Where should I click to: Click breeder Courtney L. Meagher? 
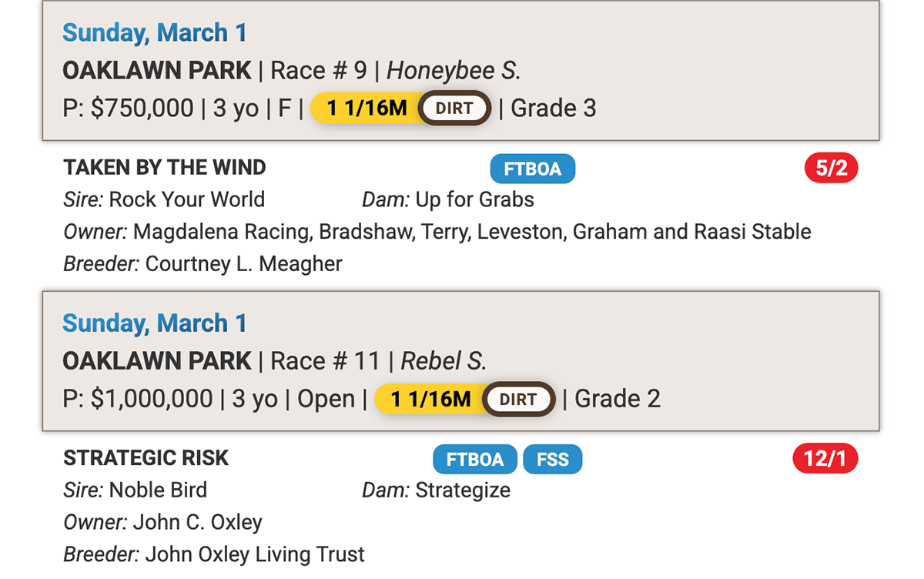click(x=243, y=264)
